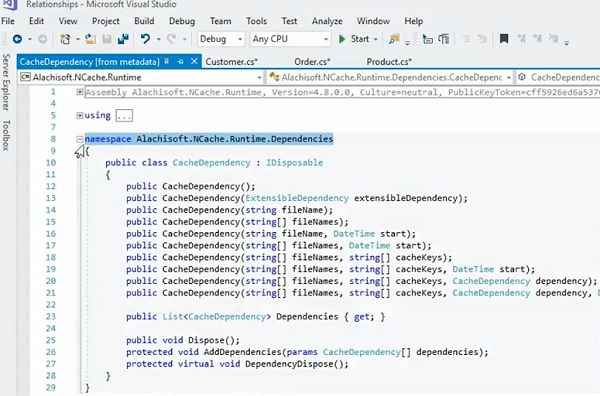600x396 pixels.
Task: Click the Undo arrow icon
Action: [x=145, y=39]
